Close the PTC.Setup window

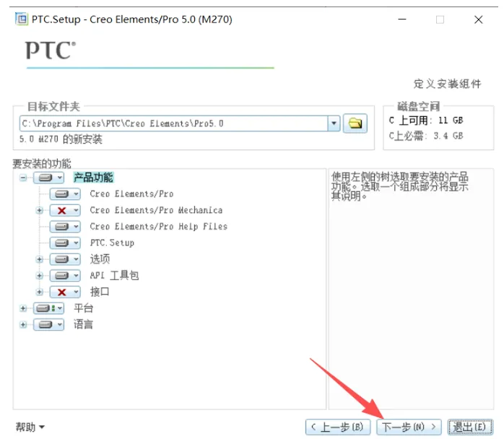point(478,19)
